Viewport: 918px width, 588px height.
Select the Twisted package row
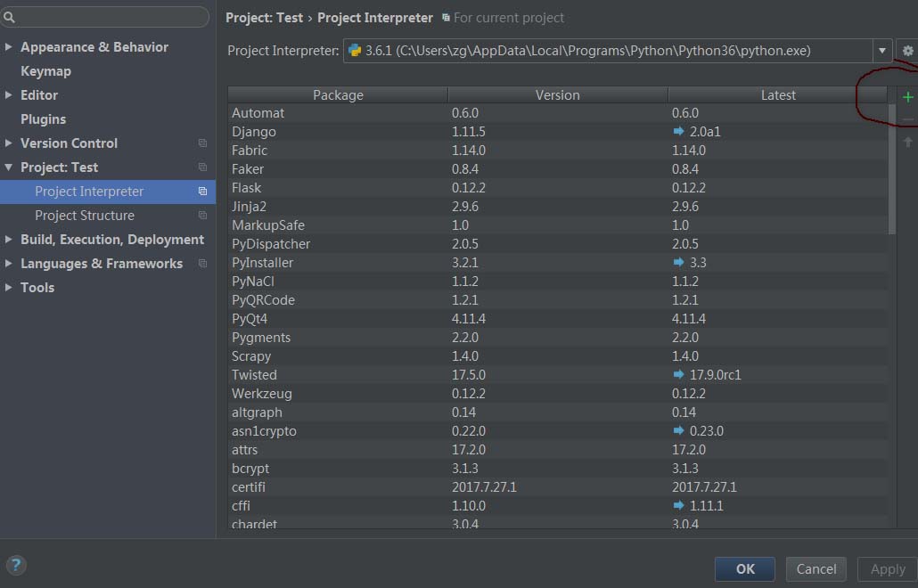pyautogui.click(x=557, y=374)
